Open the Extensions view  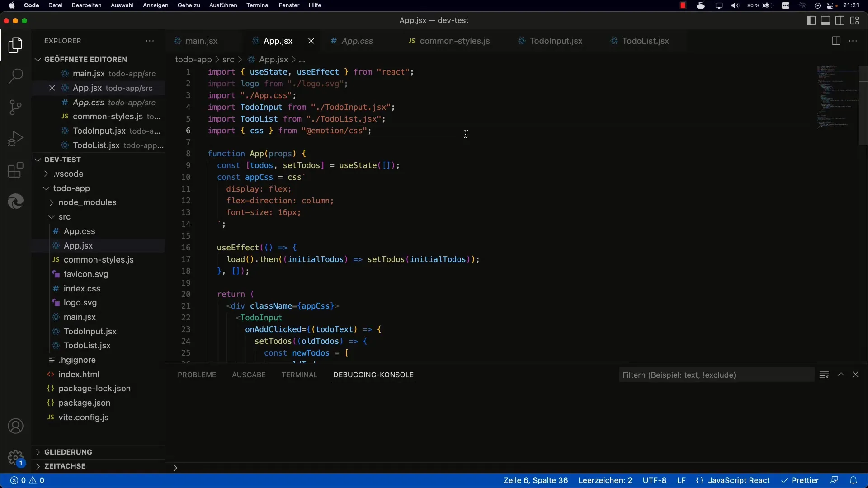click(15, 170)
